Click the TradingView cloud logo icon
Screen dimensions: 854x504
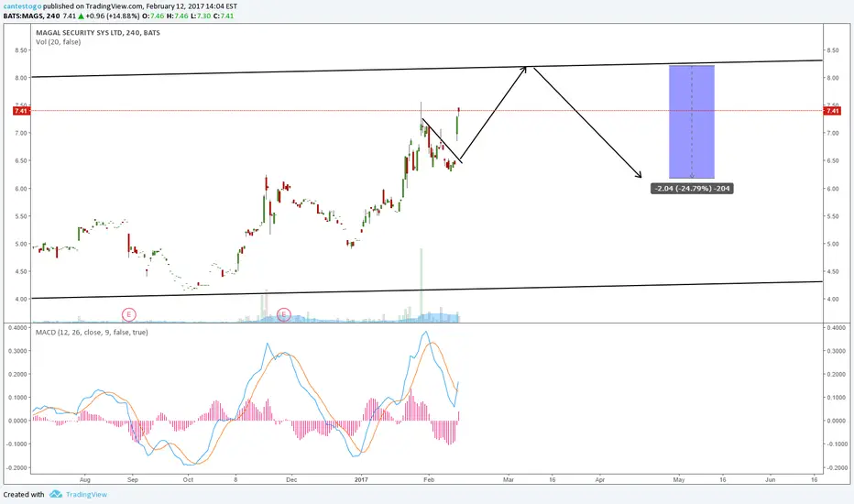(56, 494)
